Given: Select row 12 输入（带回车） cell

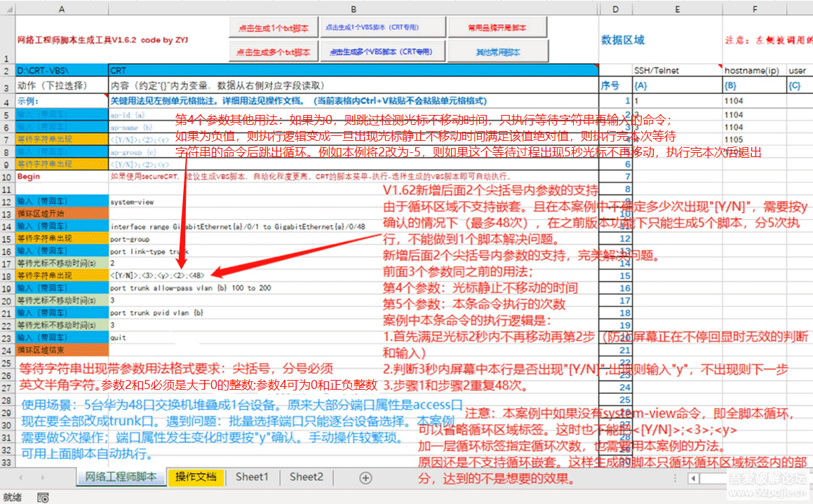Looking at the screenshot, I should (62, 201).
